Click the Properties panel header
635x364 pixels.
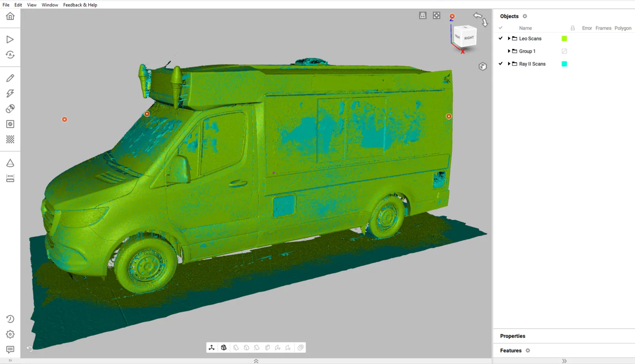[513, 336]
